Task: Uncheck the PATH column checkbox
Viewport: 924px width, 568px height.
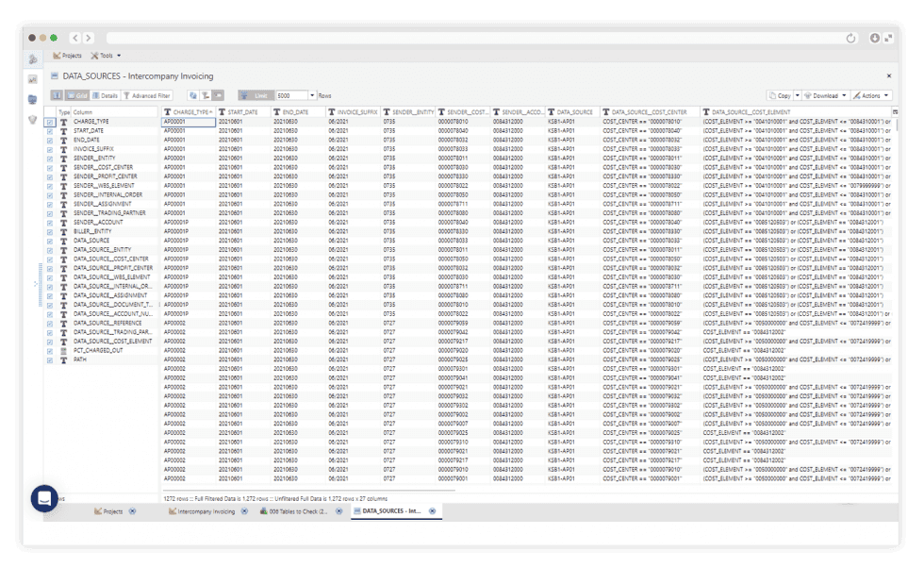Action: [x=49, y=359]
